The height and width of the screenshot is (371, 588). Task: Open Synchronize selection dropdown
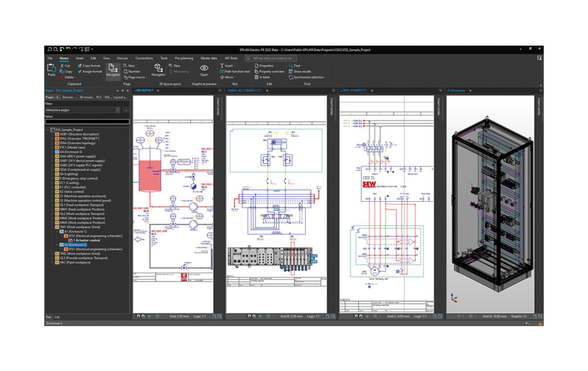tap(325, 77)
